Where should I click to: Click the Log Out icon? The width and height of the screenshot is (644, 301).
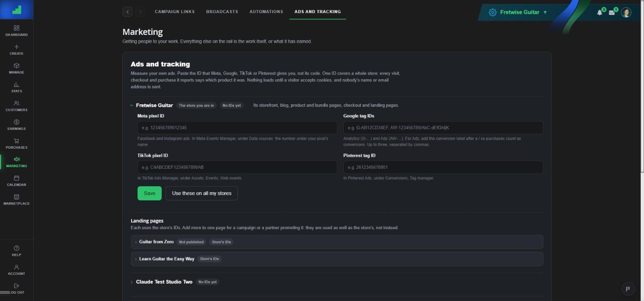coord(16,286)
